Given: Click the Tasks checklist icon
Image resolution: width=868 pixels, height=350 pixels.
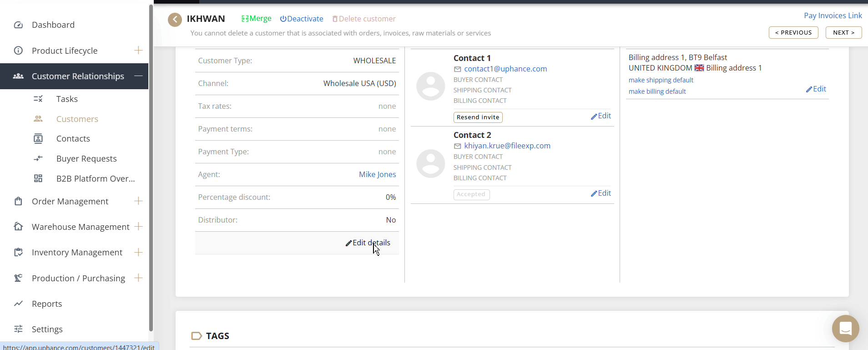Looking at the screenshot, I should coord(38,99).
